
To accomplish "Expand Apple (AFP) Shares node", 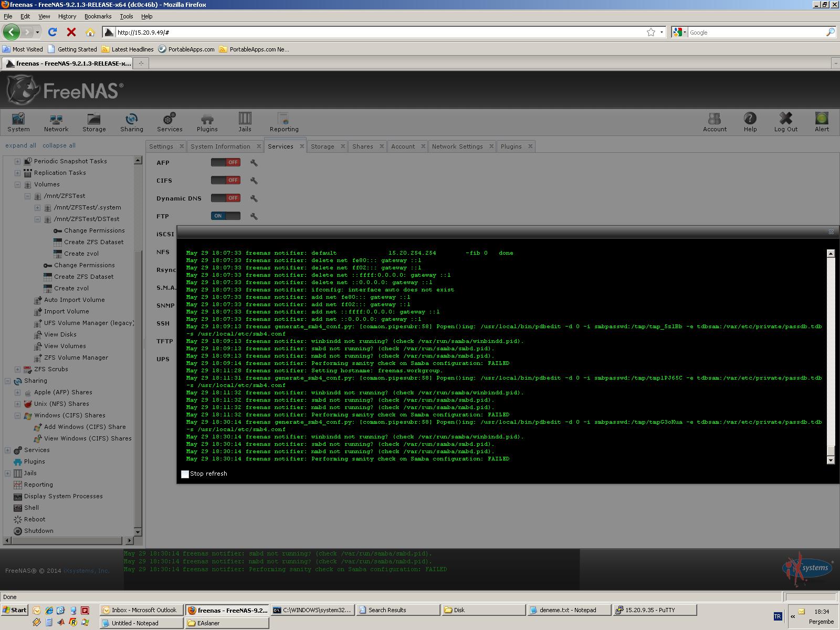I will pos(17,392).
